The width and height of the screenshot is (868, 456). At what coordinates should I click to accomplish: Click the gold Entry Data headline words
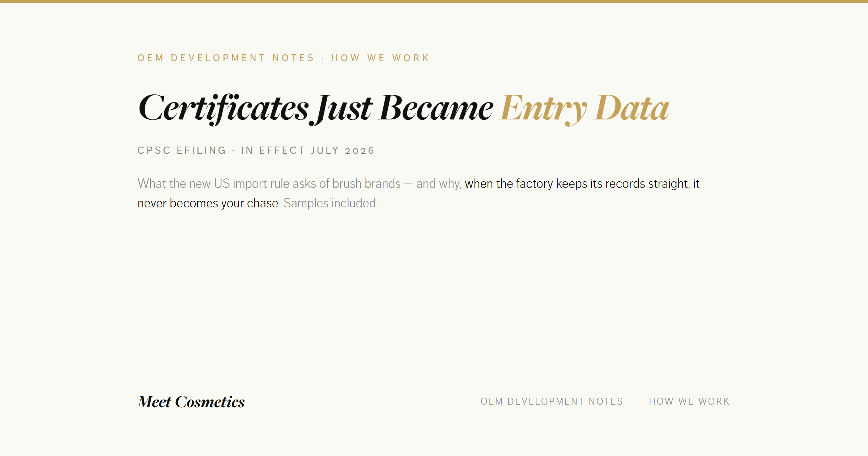[x=584, y=109]
